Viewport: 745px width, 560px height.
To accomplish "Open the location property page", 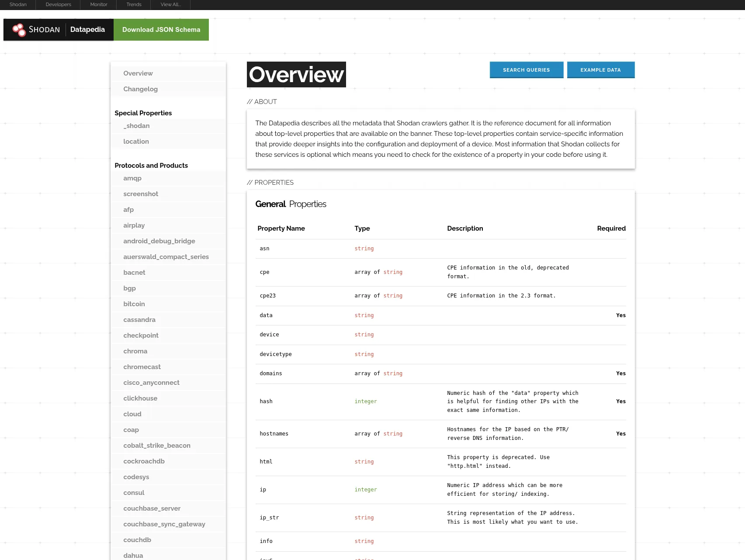I will 136,141.
